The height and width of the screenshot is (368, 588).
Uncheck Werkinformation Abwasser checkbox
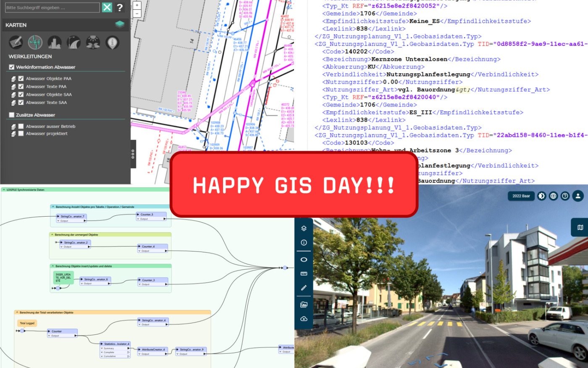[12, 67]
